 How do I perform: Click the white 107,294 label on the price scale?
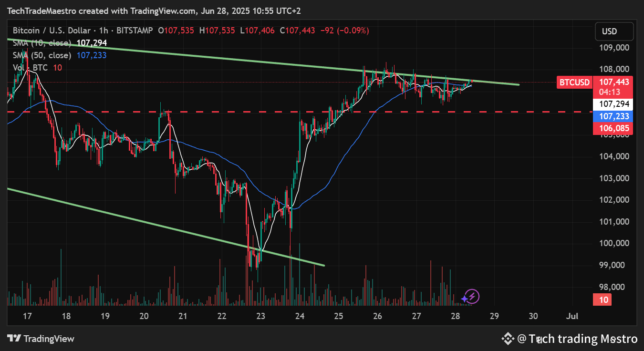(x=613, y=104)
